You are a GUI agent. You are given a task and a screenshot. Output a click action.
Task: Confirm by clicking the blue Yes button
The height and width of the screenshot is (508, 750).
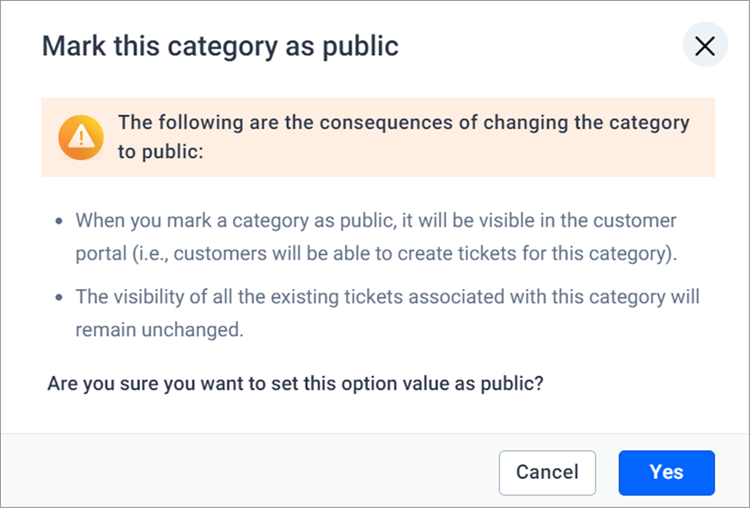coord(666,472)
